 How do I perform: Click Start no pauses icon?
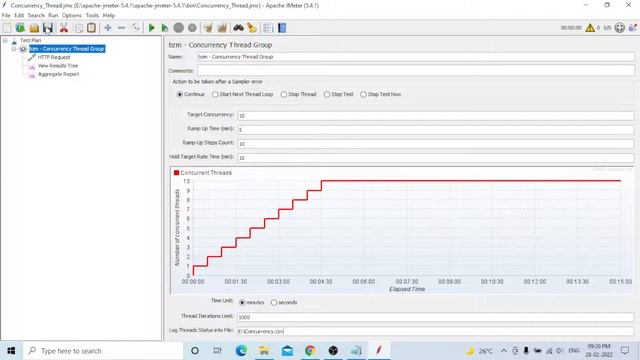click(164, 28)
